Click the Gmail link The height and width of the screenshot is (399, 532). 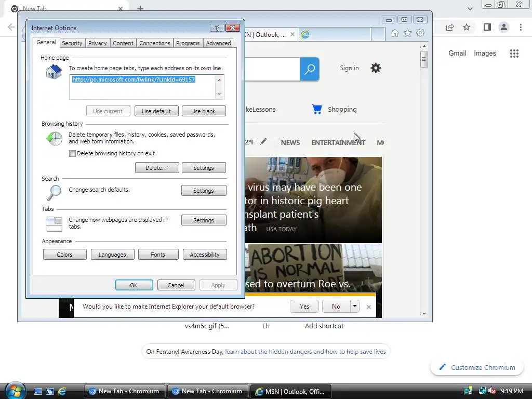tap(457, 54)
